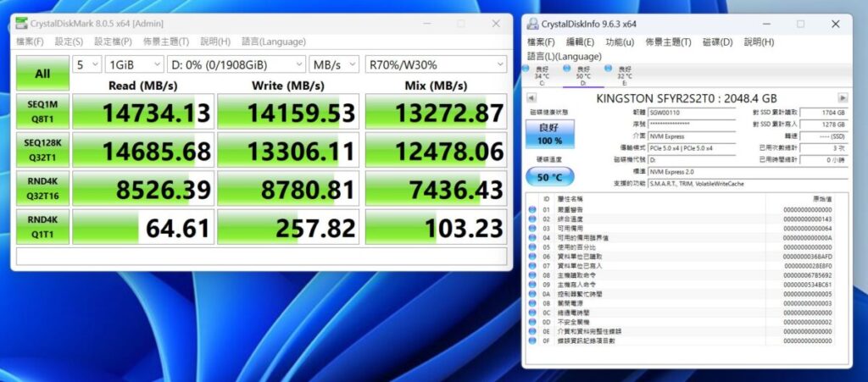Click the status orb for attribute ID 04
The width and height of the screenshot is (868, 382).
(532, 238)
